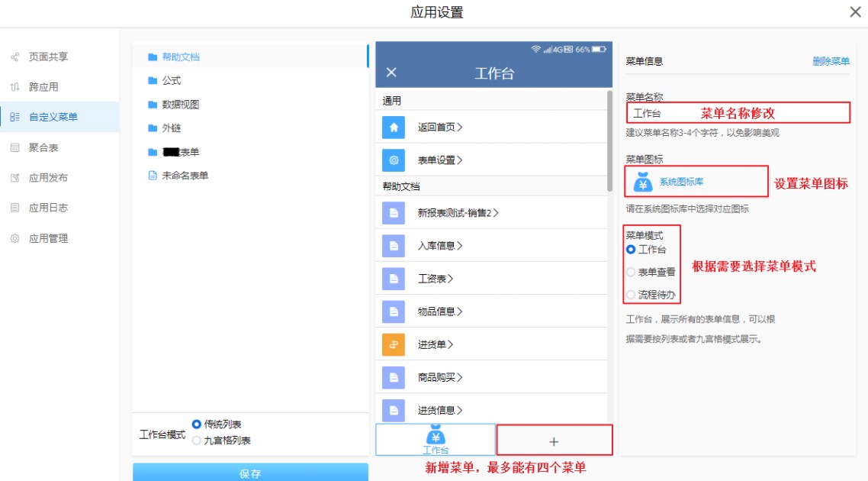Click the 保存 button
The height and width of the screenshot is (481, 868).
pyautogui.click(x=250, y=473)
